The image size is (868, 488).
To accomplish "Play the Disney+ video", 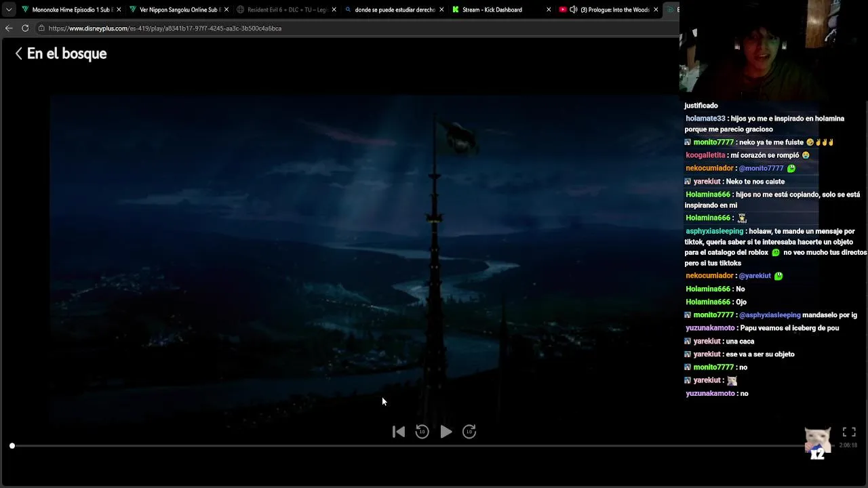I will 446,432.
